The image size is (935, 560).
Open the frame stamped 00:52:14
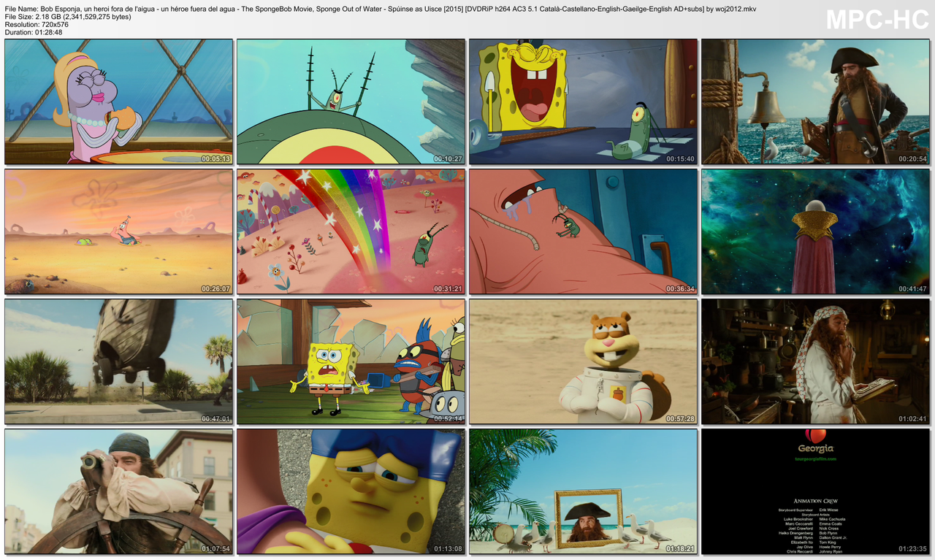[351, 361]
